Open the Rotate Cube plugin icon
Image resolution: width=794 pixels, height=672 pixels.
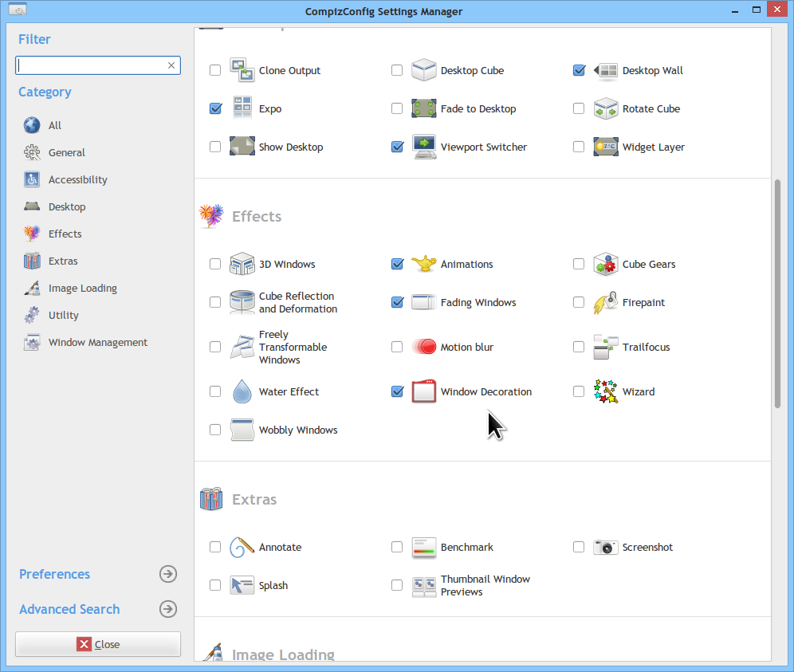pos(606,108)
